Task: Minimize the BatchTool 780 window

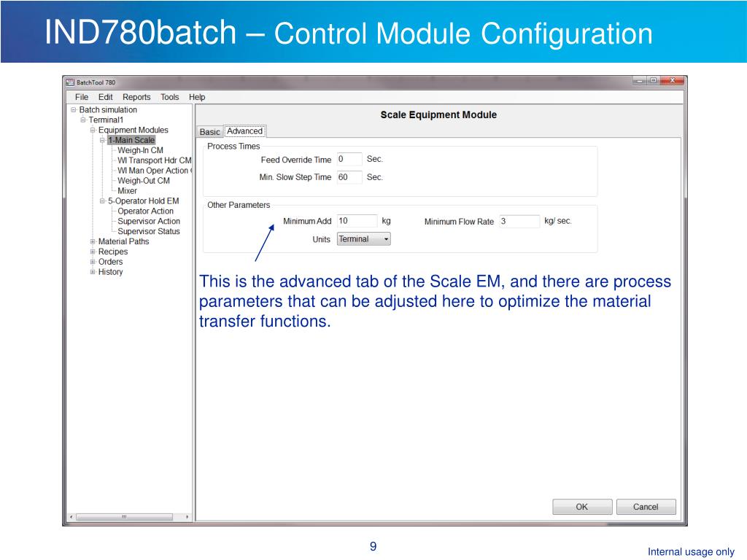Action: [640, 81]
